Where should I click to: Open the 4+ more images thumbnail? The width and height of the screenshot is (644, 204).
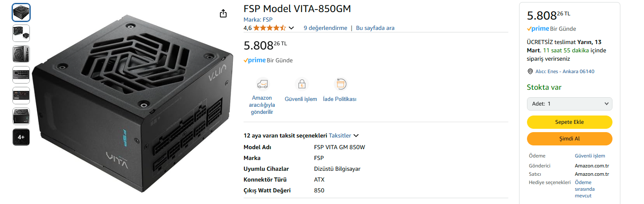pos(21,137)
